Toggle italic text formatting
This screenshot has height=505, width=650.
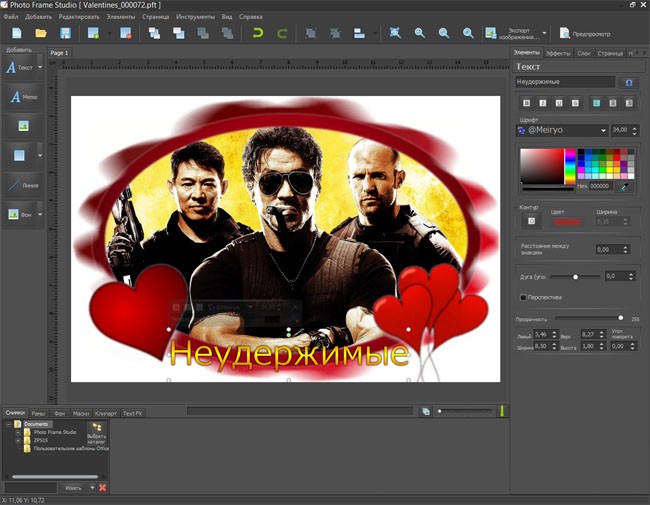543,103
